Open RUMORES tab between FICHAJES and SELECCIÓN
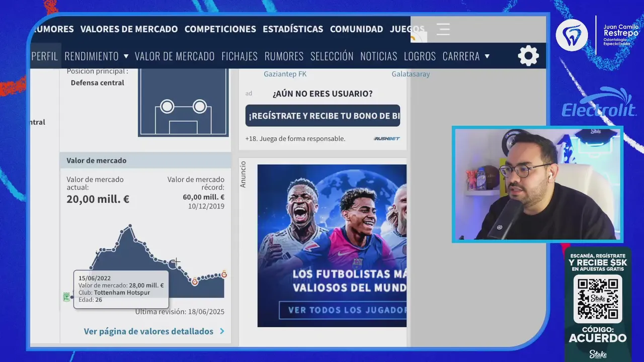 (x=284, y=56)
